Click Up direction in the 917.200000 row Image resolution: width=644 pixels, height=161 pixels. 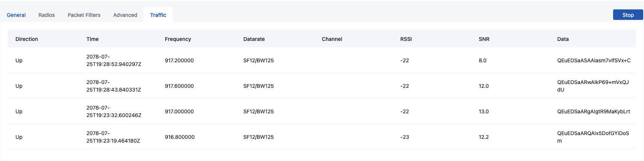click(19, 60)
